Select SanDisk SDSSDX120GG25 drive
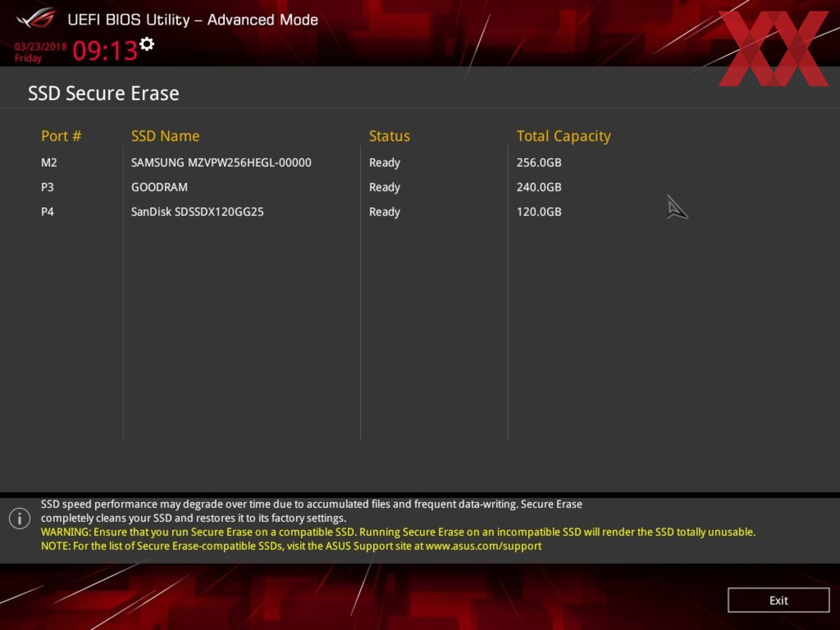 (197, 212)
